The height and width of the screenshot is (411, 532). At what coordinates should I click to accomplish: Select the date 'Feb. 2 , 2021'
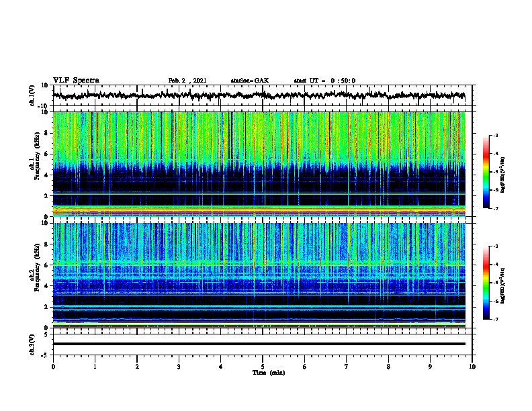pos(187,81)
